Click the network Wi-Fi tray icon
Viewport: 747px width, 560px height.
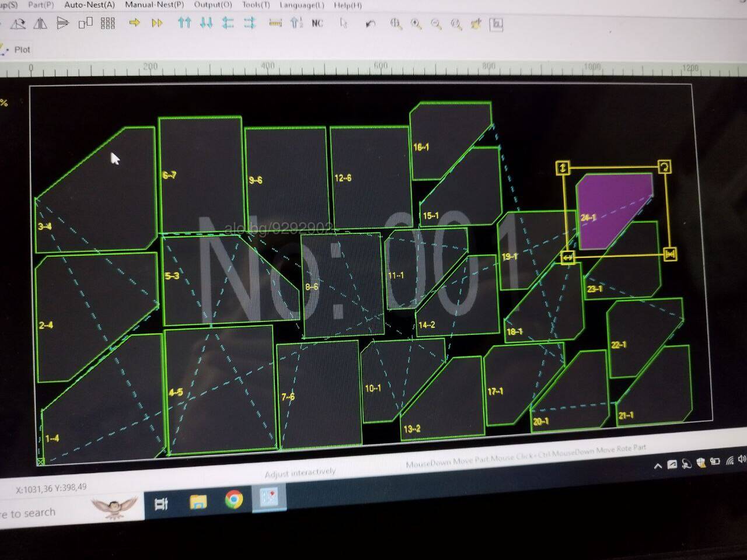729,461
